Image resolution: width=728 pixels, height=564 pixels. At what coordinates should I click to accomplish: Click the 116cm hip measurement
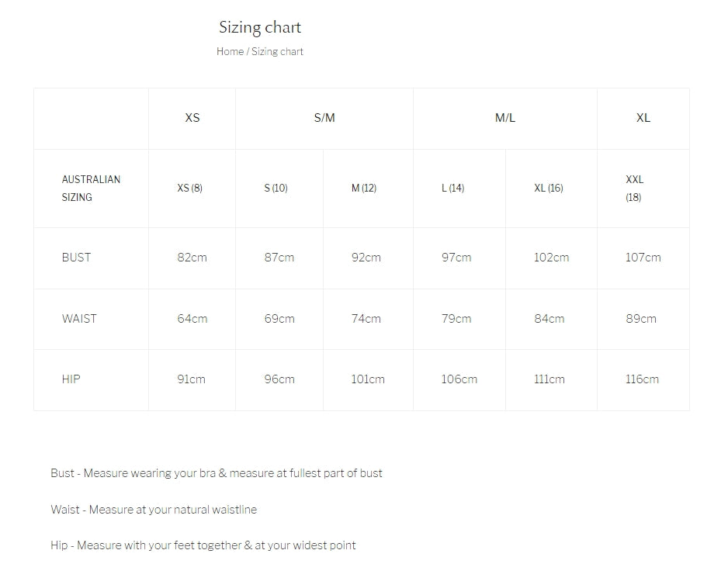coord(642,379)
